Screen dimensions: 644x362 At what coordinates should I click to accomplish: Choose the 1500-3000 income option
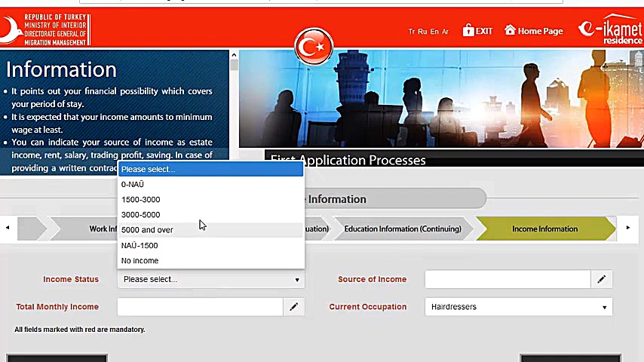pyautogui.click(x=210, y=200)
